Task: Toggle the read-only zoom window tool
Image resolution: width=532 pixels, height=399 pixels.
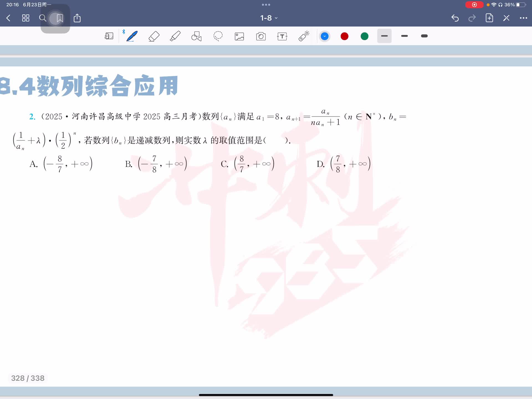Action: [x=109, y=36]
